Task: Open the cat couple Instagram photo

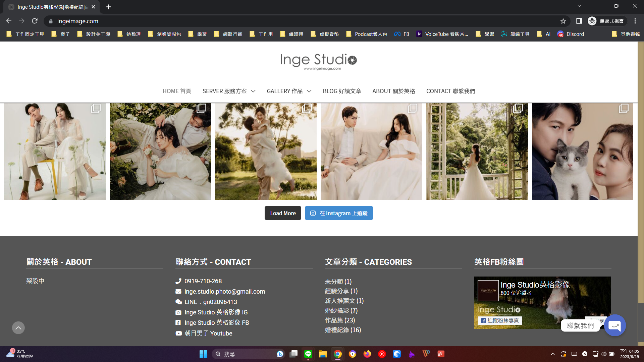Action: point(582,152)
